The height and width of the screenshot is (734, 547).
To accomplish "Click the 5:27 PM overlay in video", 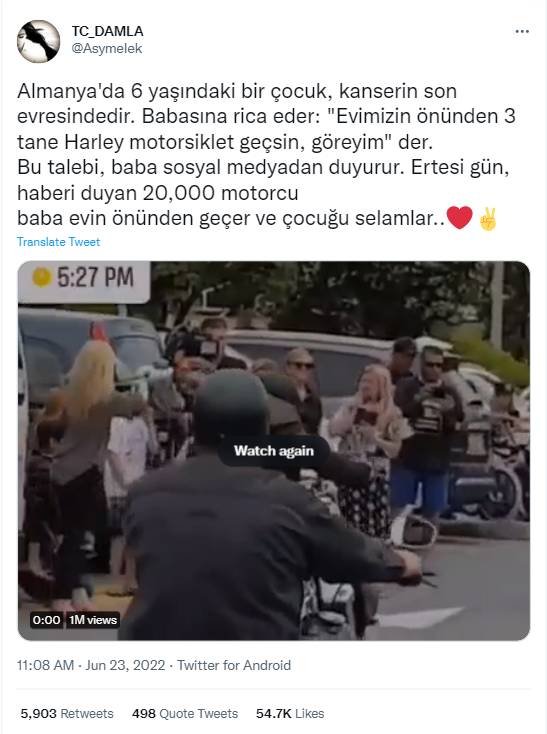I will coord(84,280).
